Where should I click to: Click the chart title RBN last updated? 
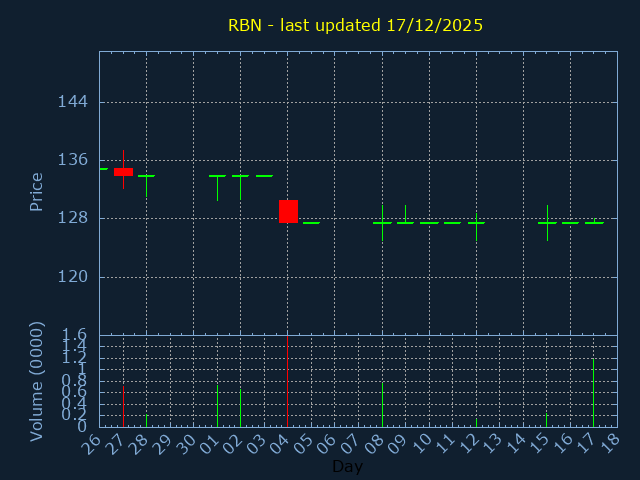pos(355,25)
